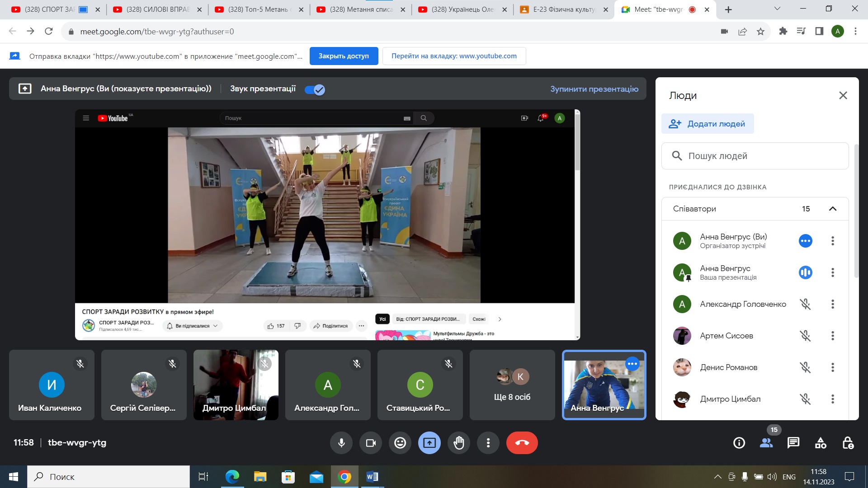The width and height of the screenshot is (868, 488).
Task: Mute microphone in Meet bottom bar
Action: click(x=341, y=443)
